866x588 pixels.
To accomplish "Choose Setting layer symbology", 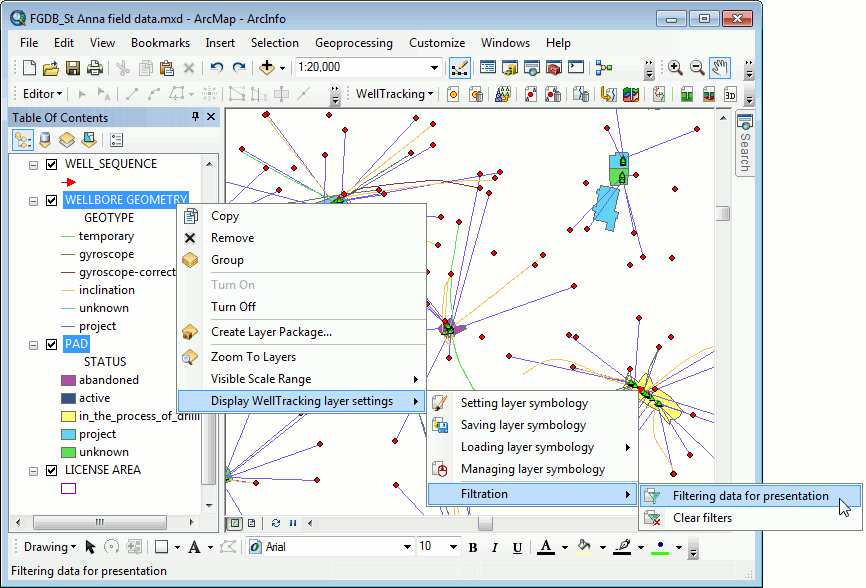I will pyautogui.click(x=533, y=403).
